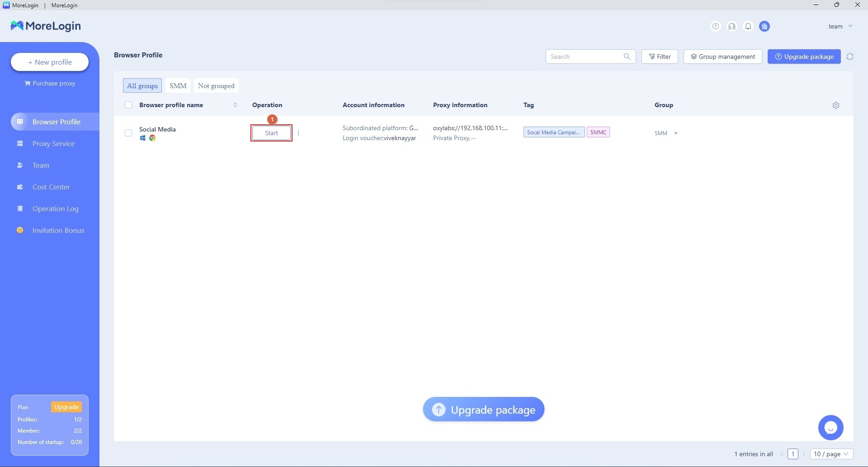
Task: Open Operation Log in the sidebar
Action: point(55,208)
